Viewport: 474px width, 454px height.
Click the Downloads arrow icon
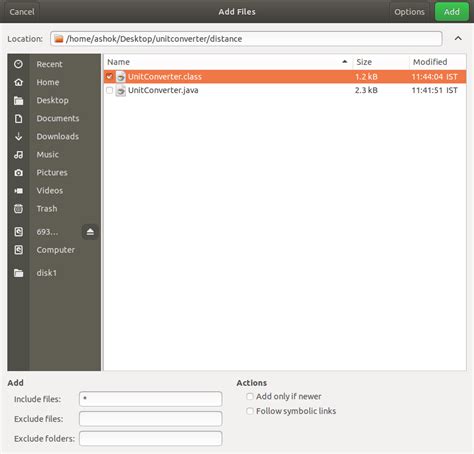point(19,136)
